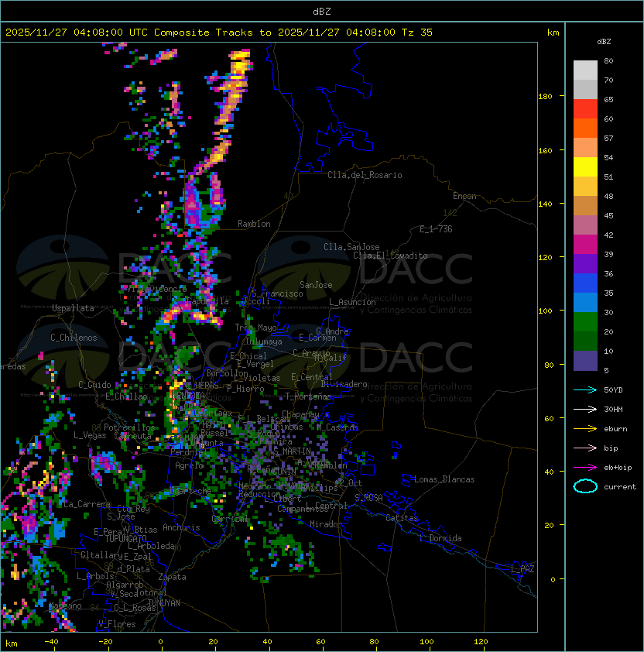Click the 'Tres_Mayo' map label

(x=255, y=328)
